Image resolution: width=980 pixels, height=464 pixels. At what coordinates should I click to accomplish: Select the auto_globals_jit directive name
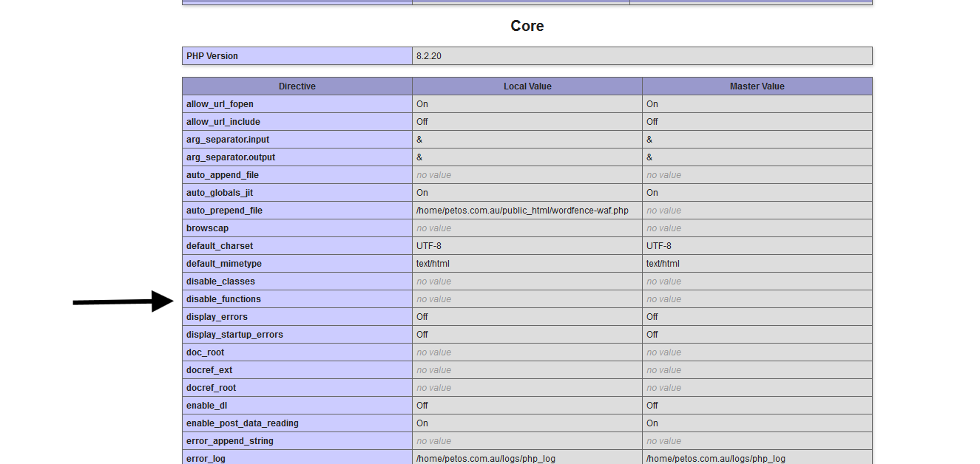220,193
